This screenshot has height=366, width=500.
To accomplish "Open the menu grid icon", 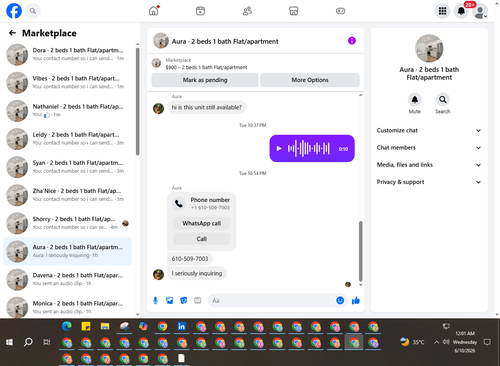I will point(442,11).
